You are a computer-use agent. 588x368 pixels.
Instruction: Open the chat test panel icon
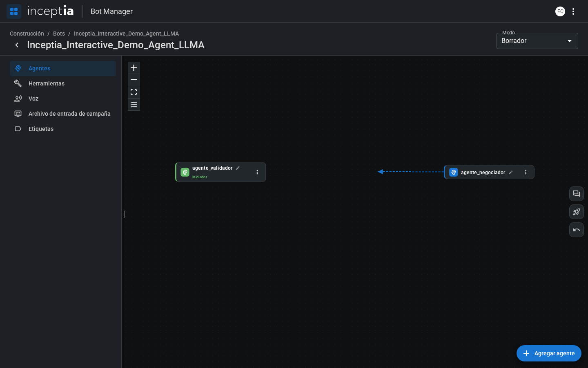tap(577, 194)
